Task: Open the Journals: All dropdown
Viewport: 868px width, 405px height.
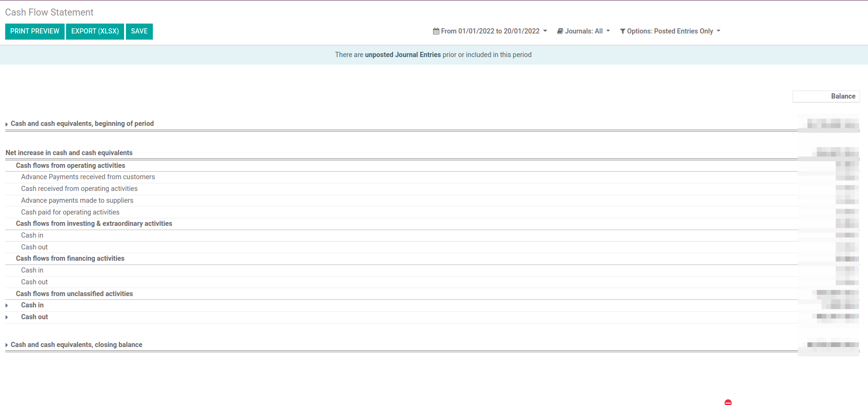Action: coord(584,31)
